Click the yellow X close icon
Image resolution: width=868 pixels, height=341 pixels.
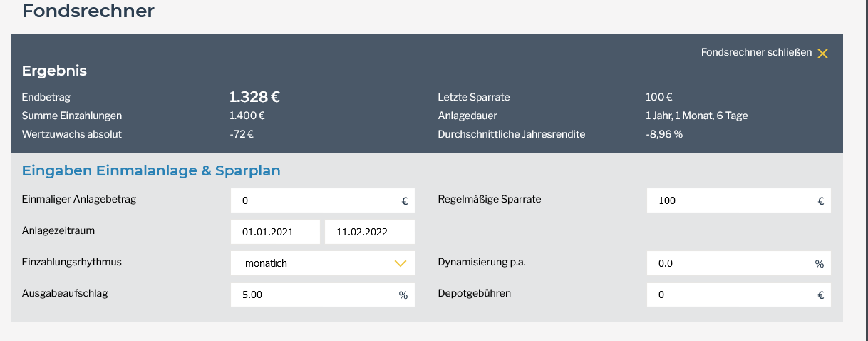coord(822,54)
